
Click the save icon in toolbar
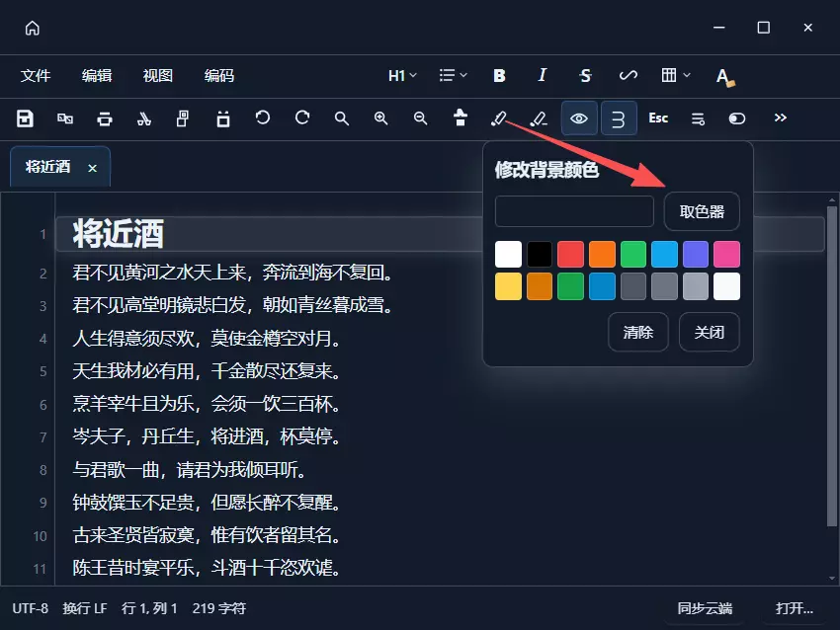coord(25,118)
